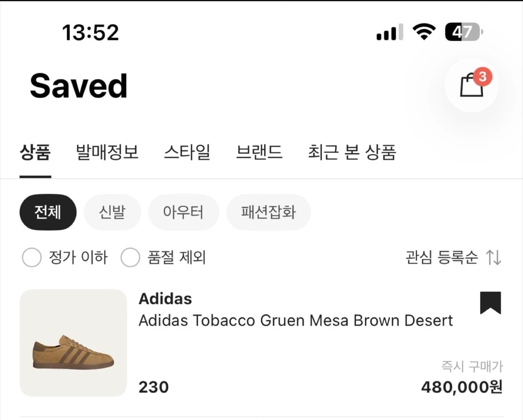Viewport: 523px width, 420px height.
Task: Open the Adidas Tobacco Gruen product listing
Action: (x=296, y=320)
